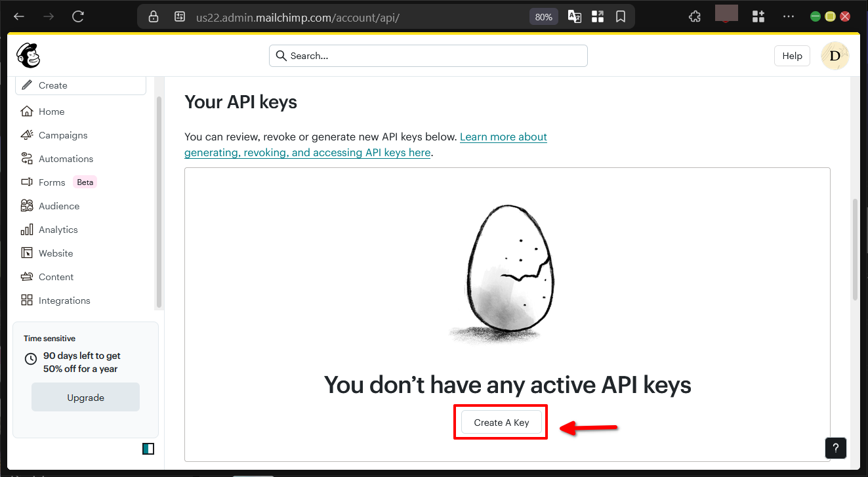Open the Content section
Image resolution: width=868 pixels, height=477 pixels.
55,276
